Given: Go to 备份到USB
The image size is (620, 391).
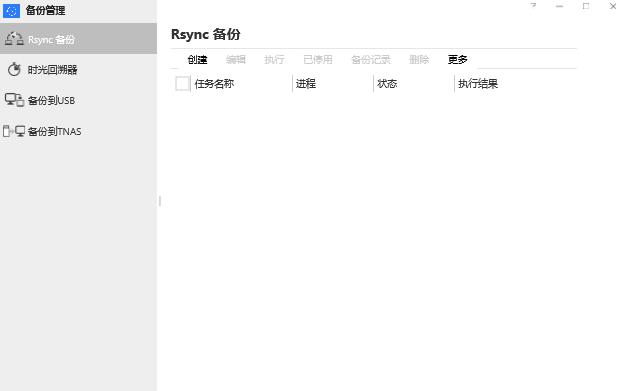Looking at the screenshot, I should click(x=78, y=100).
